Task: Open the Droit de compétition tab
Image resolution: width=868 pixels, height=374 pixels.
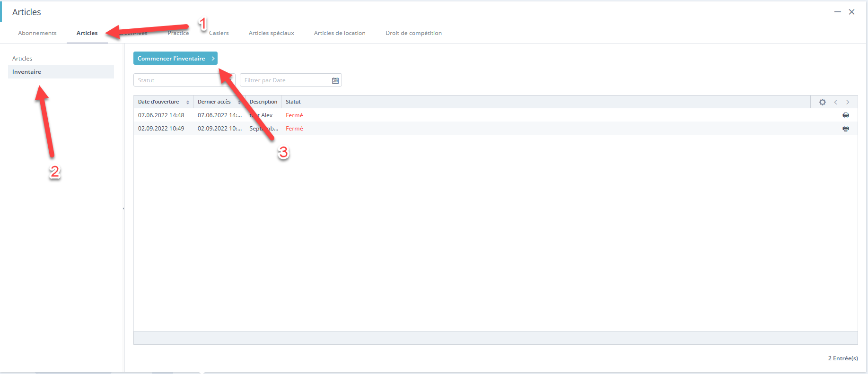Action: coord(414,33)
